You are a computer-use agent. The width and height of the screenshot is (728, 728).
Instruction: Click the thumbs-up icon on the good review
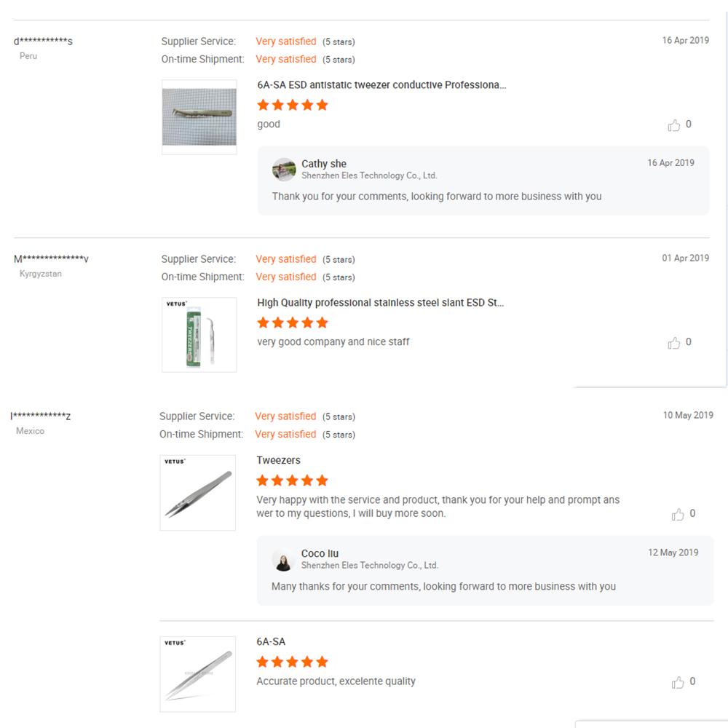tap(674, 124)
